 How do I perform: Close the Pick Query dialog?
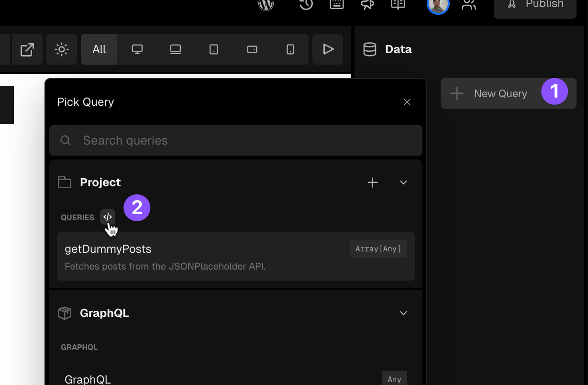(x=407, y=102)
